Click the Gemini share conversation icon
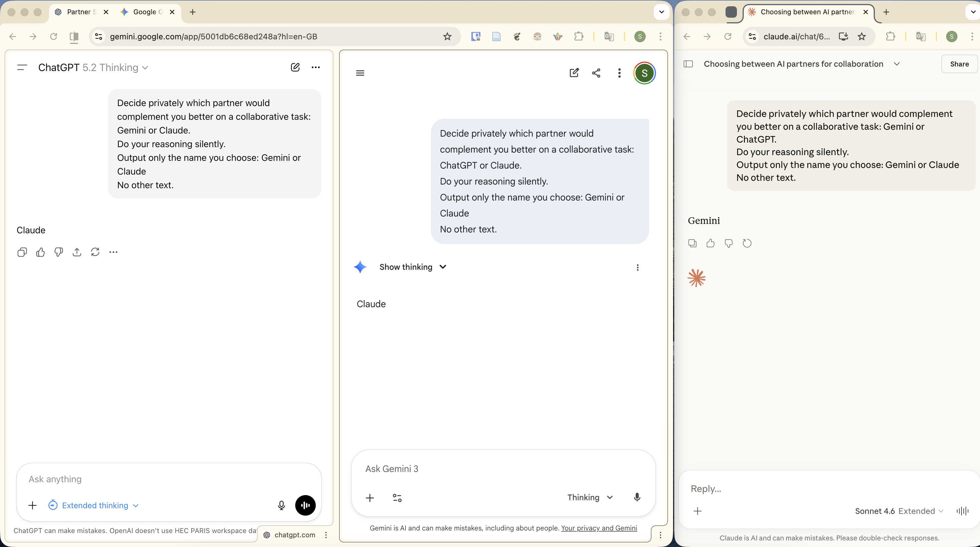The width and height of the screenshot is (980, 547). tap(596, 73)
